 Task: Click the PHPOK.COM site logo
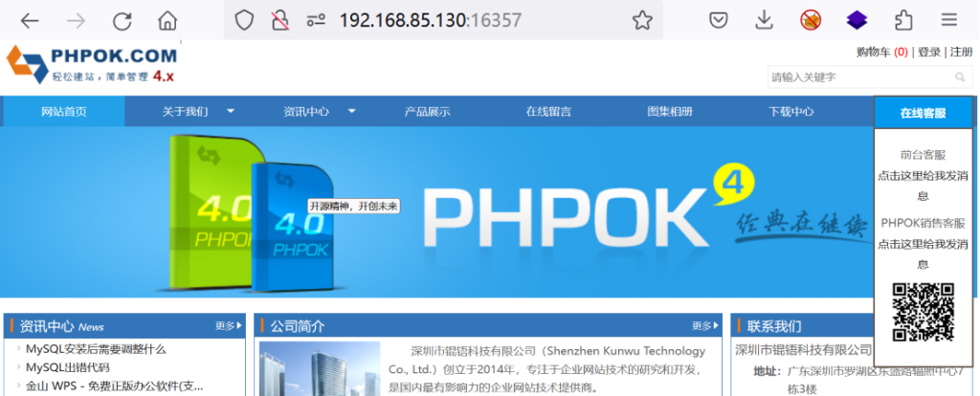pos(91,64)
